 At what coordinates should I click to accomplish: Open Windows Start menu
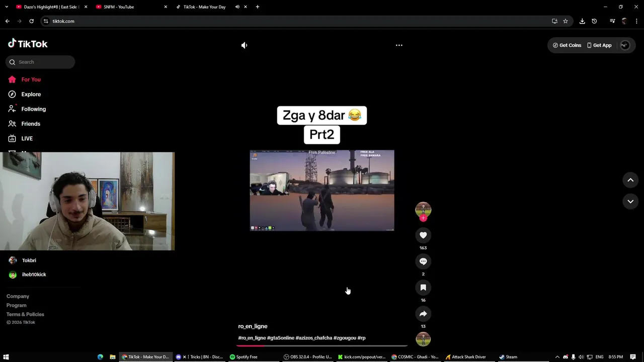coord(6,357)
